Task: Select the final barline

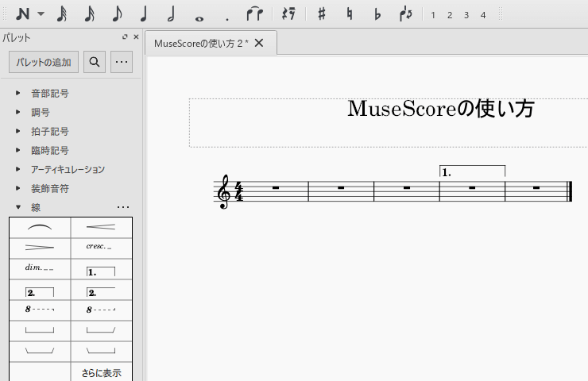Action: [570, 191]
